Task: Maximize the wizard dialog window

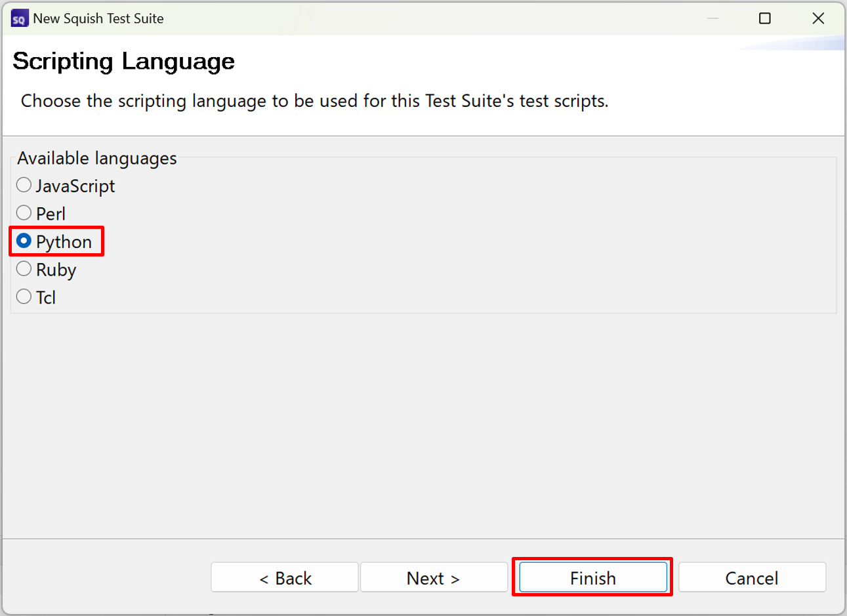Action: 764,18
